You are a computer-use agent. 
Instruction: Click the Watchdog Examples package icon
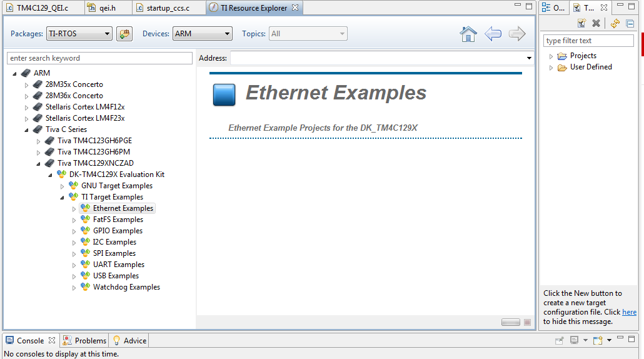[85, 286]
